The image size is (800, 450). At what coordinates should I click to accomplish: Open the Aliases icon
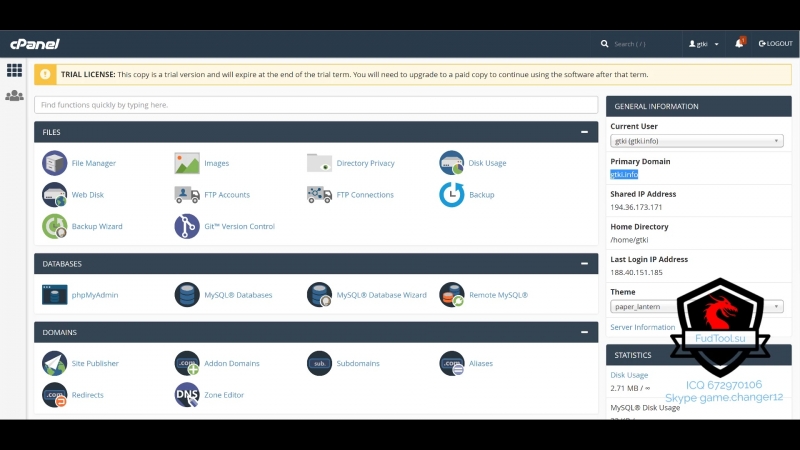tap(452, 363)
